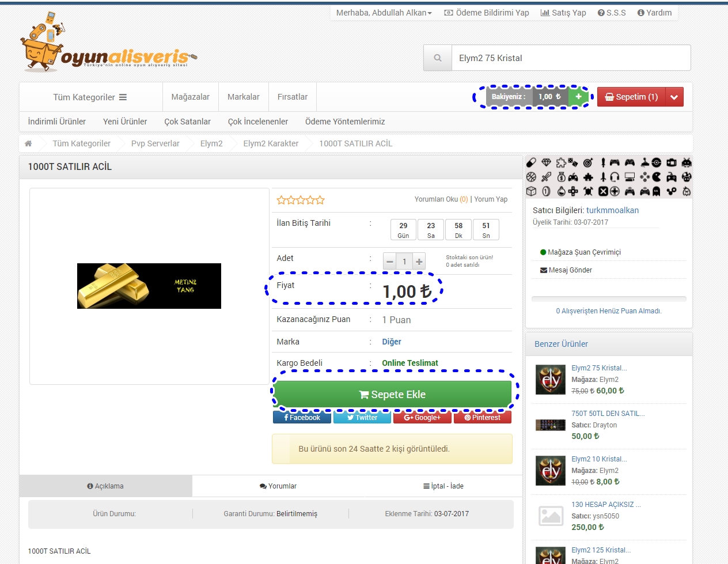Image resolution: width=728 pixels, height=564 pixels.
Task: Click the green plus button to add balance
Action: 578,97
